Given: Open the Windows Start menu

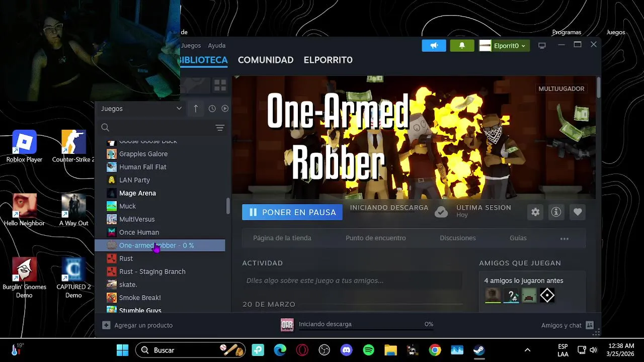Looking at the screenshot, I should pyautogui.click(x=122, y=350).
